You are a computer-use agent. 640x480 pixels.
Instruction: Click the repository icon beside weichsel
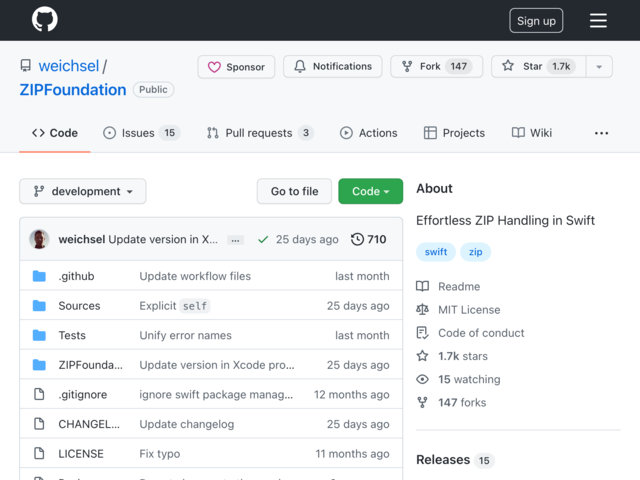[x=26, y=66]
